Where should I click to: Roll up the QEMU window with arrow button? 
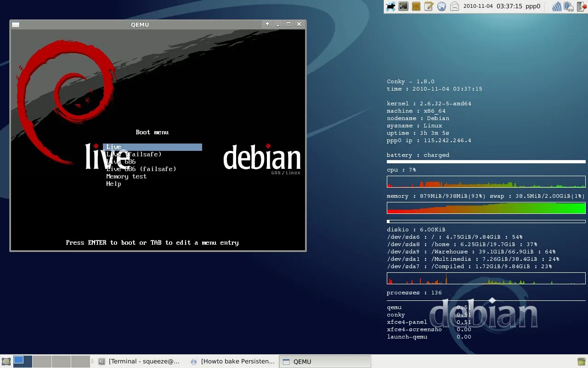tap(267, 24)
